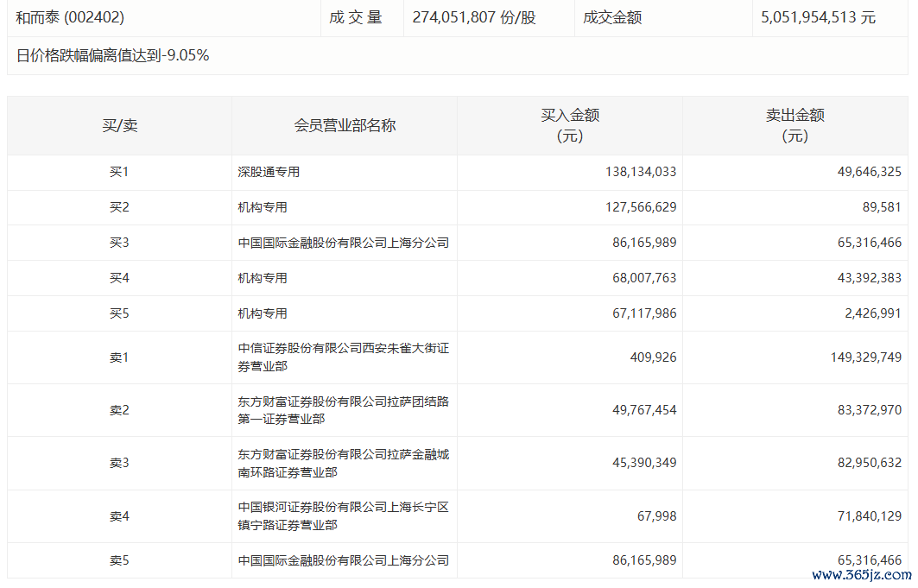Select sell amount 43,392,383
The image size is (918, 588).
[x=870, y=278]
